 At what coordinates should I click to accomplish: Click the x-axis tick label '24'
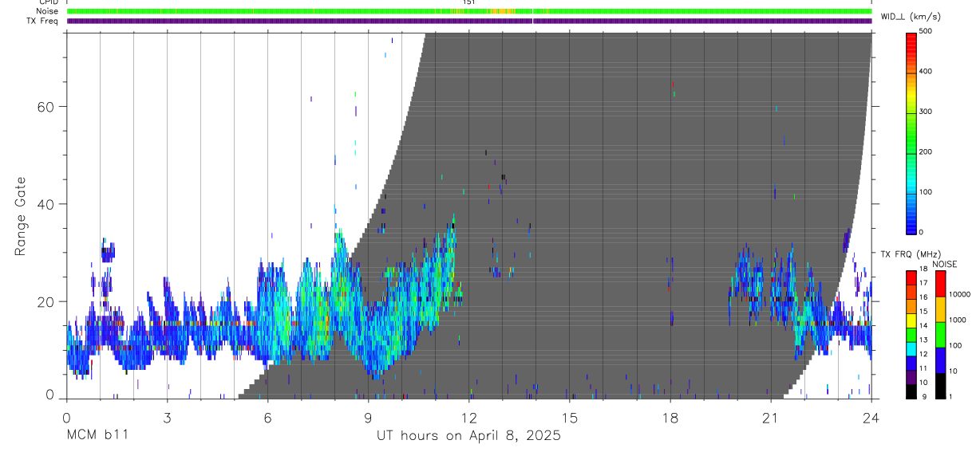[871, 418]
